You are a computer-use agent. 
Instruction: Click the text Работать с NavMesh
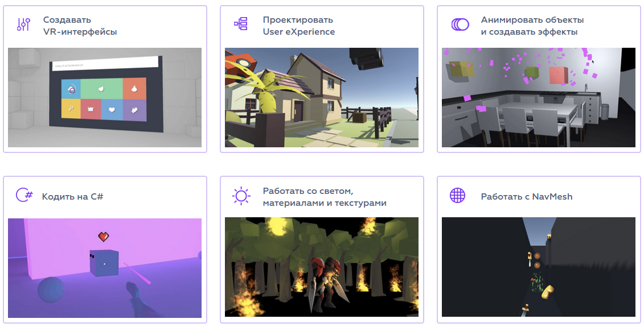pos(527,197)
